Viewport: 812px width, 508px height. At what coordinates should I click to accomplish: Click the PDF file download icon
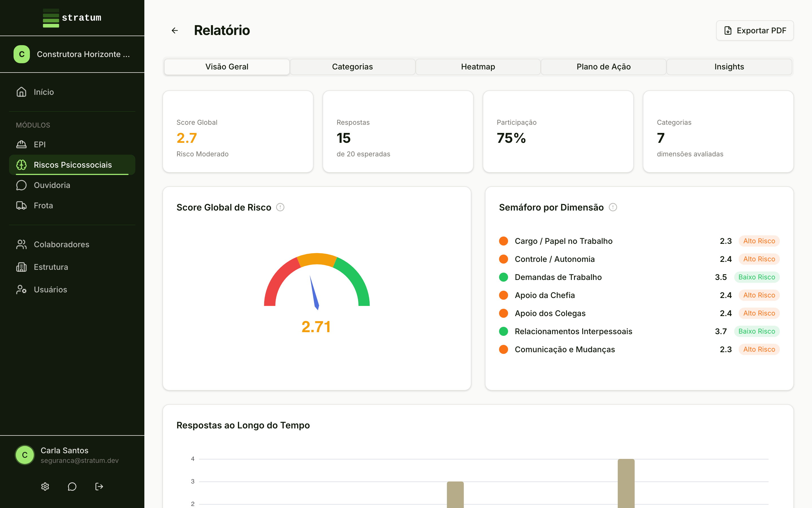coord(728,30)
